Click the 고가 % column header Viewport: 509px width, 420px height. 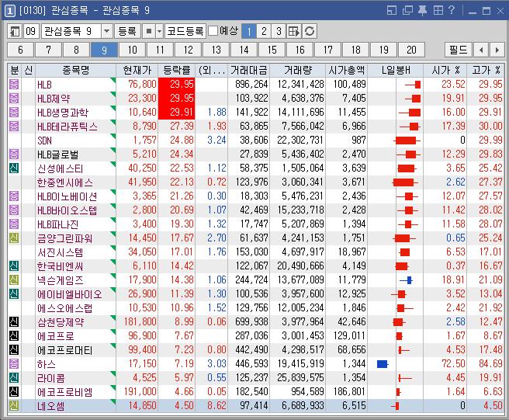(x=486, y=70)
